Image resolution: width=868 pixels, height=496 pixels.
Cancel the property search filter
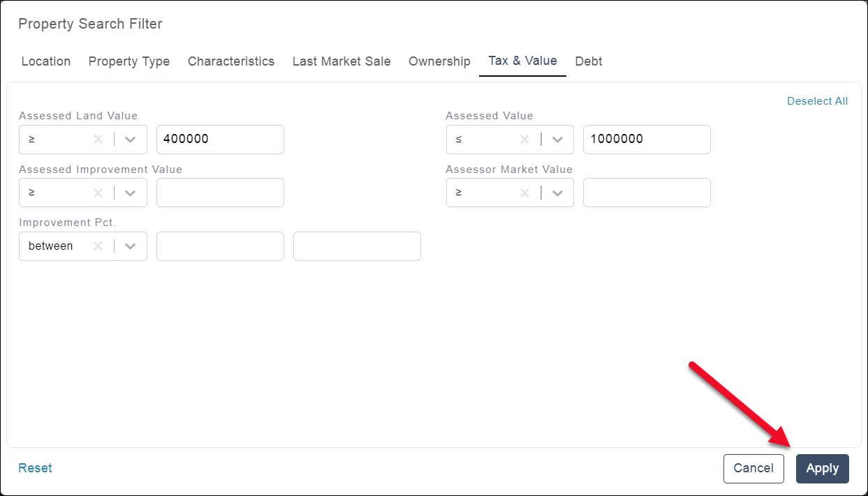pyautogui.click(x=753, y=469)
